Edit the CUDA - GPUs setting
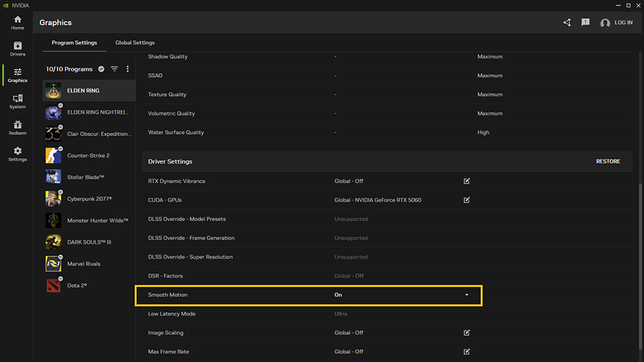The image size is (644, 362). coord(467,200)
